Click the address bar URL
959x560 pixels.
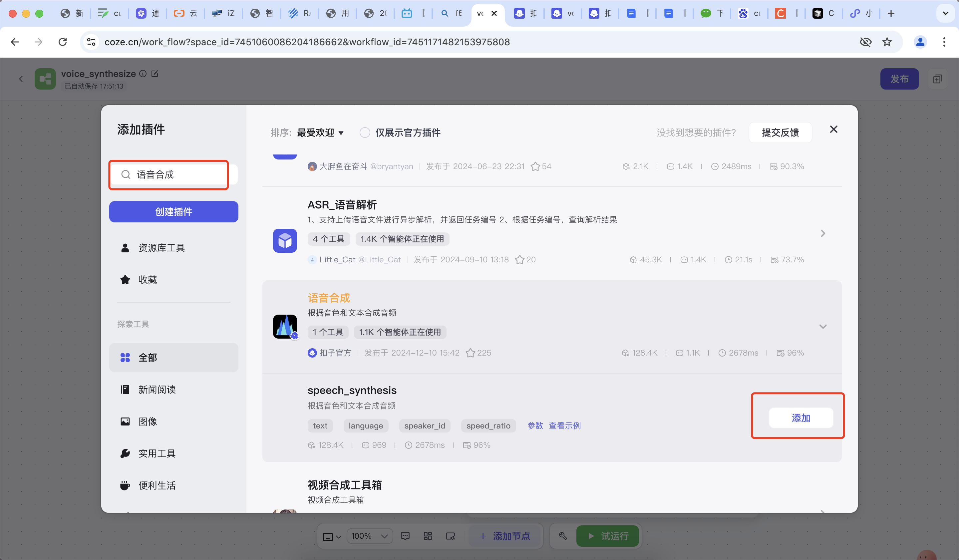click(x=307, y=42)
